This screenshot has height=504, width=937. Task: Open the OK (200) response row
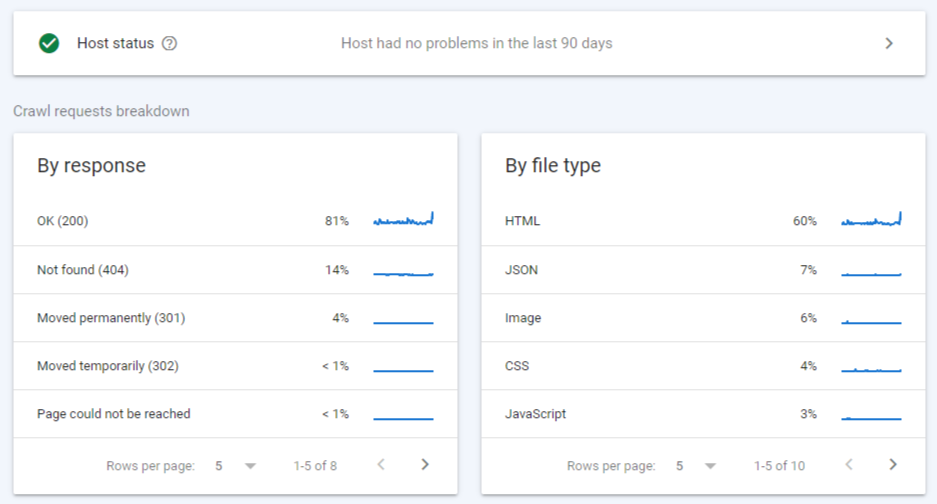click(63, 221)
